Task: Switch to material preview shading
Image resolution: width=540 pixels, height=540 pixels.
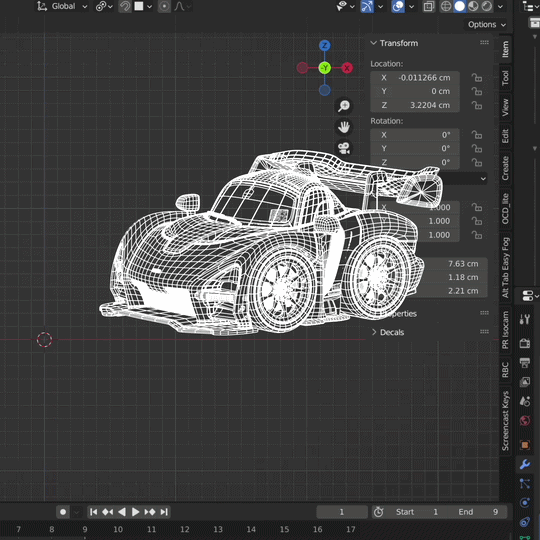Action: tap(473, 6)
